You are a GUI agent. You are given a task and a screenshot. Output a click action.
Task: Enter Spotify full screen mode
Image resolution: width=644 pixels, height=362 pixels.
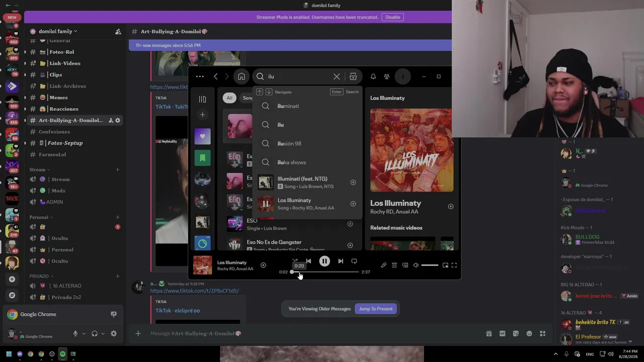click(454, 265)
